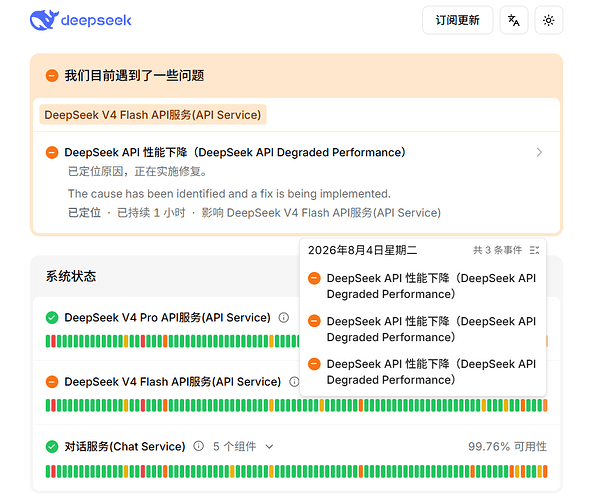Image resolution: width=595 pixels, height=500 pixels.
Task: Click the 订阅更新 subscribe button
Action: point(458,20)
